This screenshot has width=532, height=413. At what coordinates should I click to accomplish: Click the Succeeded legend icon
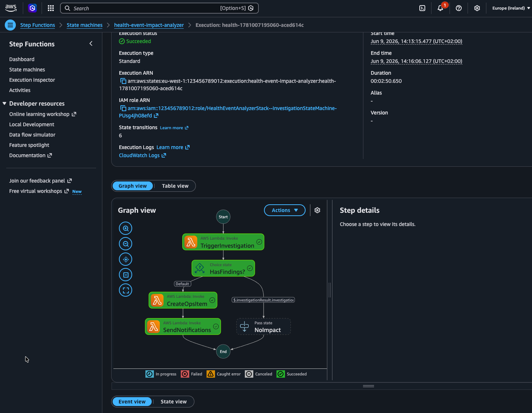tap(281, 374)
